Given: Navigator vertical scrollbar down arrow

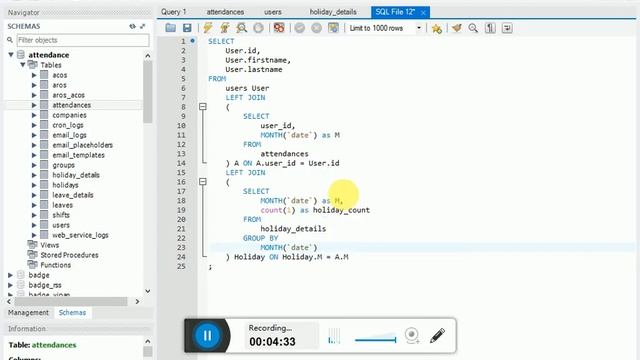Looking at the screenshot, I should pos(148,291).
